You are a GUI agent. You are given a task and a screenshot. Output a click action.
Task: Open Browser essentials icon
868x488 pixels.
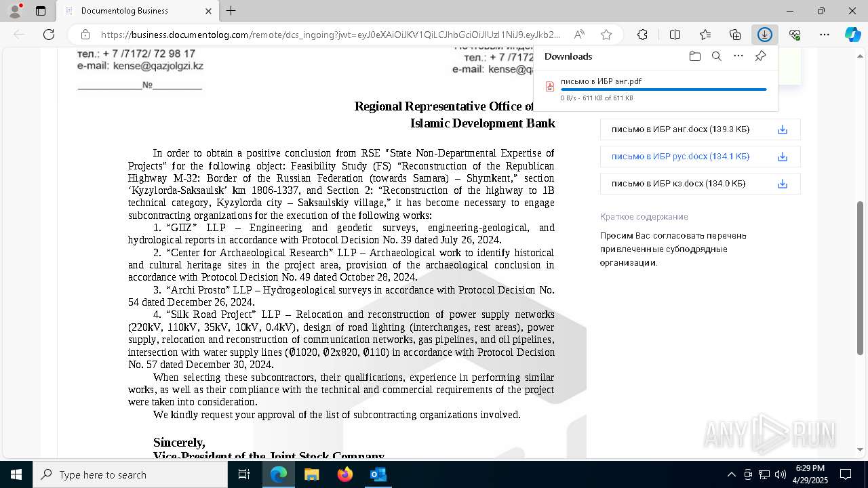pos(795,35)
